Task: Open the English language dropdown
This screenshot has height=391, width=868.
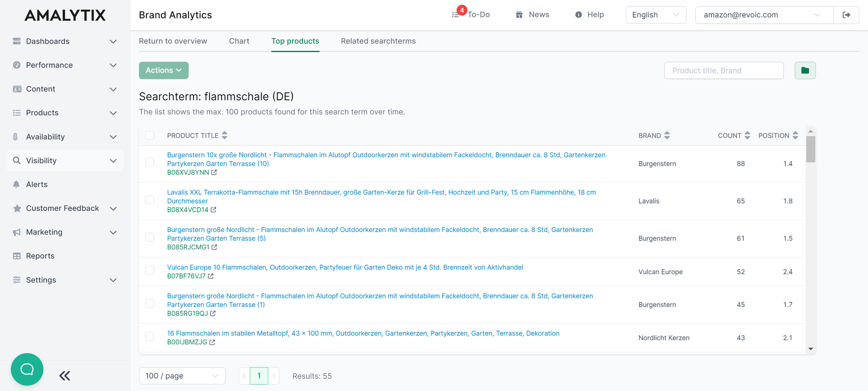Action: tap(656, 15)
